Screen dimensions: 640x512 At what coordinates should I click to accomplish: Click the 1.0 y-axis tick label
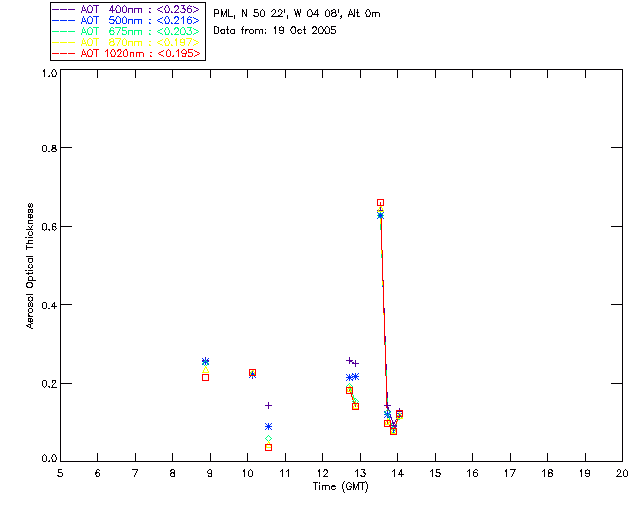tap(49, 73)
